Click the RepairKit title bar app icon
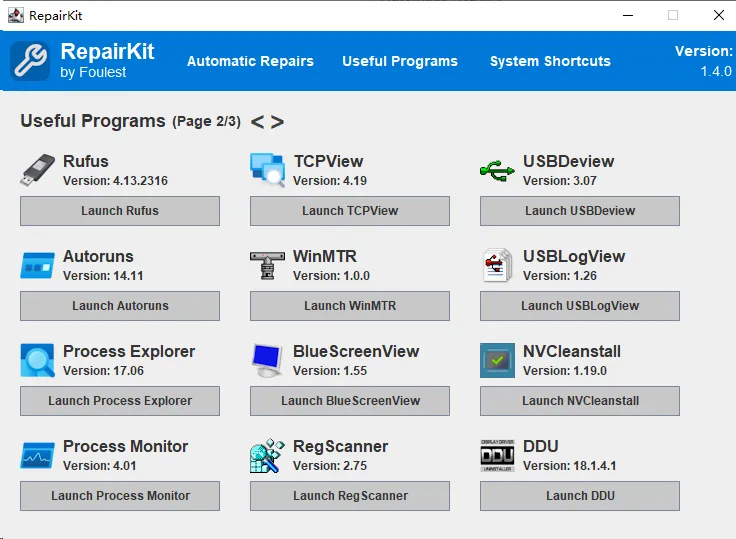 click(x=16, y=15)
